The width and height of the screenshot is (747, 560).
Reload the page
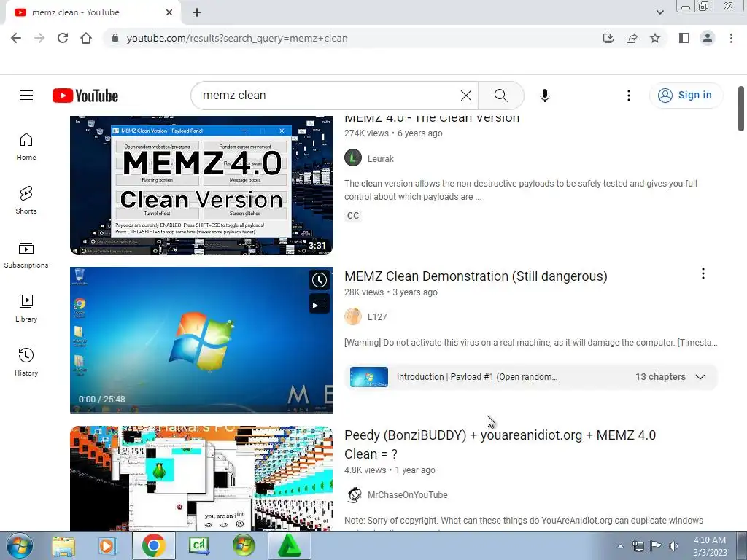[x=63, y=38]
